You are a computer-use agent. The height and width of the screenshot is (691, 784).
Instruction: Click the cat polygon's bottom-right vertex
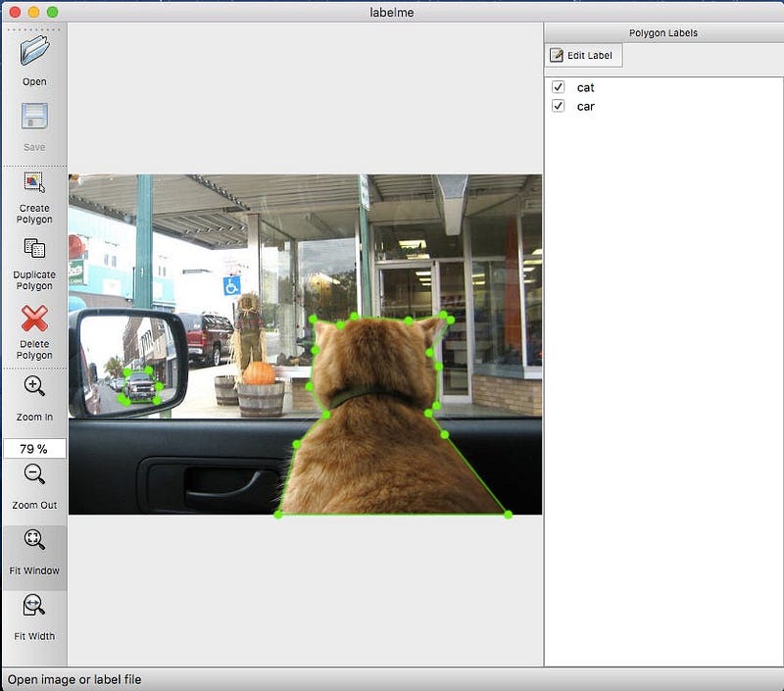click(508, 515)
